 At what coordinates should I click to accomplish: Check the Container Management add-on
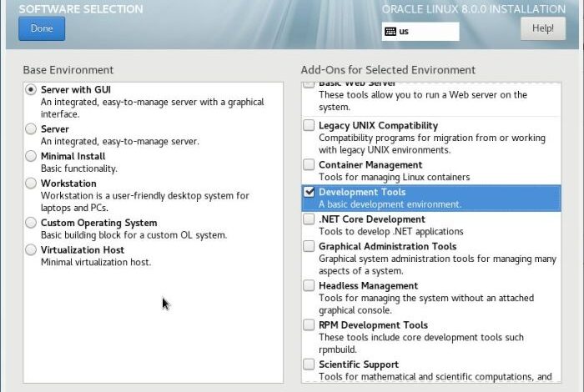pyautogui.click(x=309, y=164)
